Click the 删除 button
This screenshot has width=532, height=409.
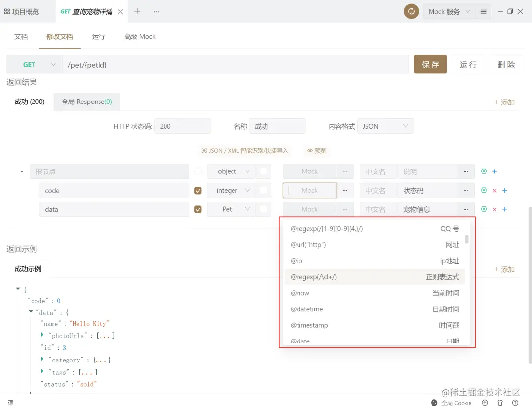(506, 64)
